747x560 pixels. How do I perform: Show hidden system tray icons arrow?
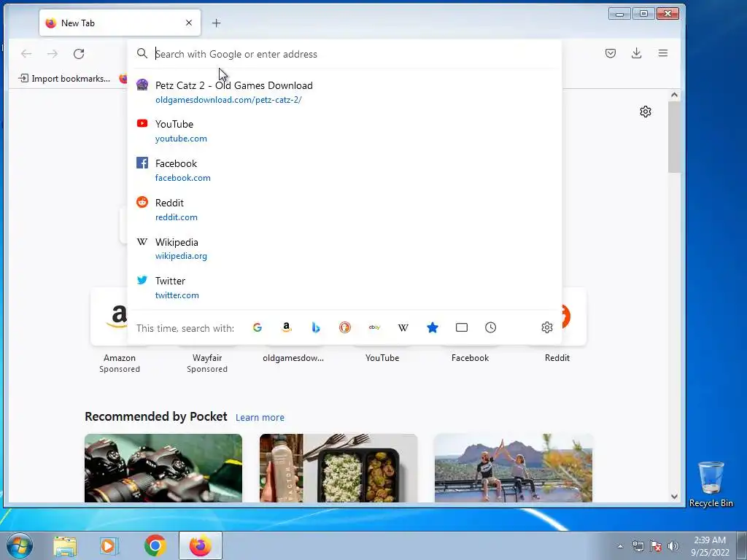(x=620, y=546)
